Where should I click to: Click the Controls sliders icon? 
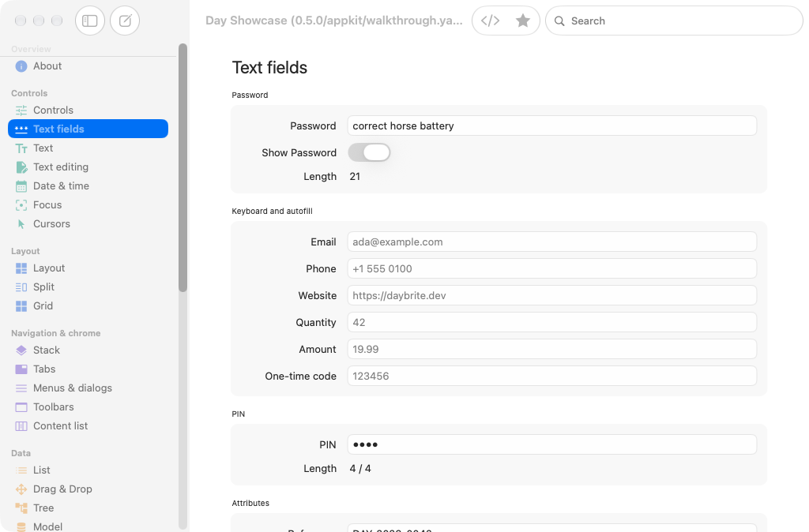[21, 111]
